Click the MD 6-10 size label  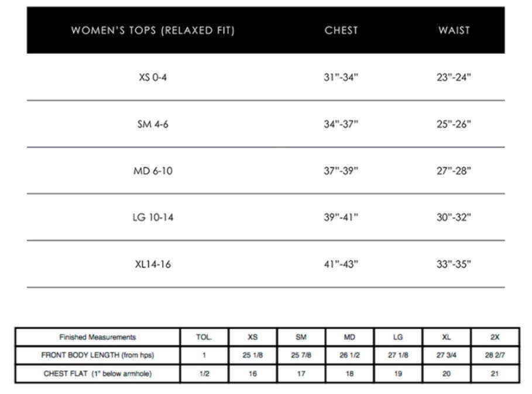[153, 171]
